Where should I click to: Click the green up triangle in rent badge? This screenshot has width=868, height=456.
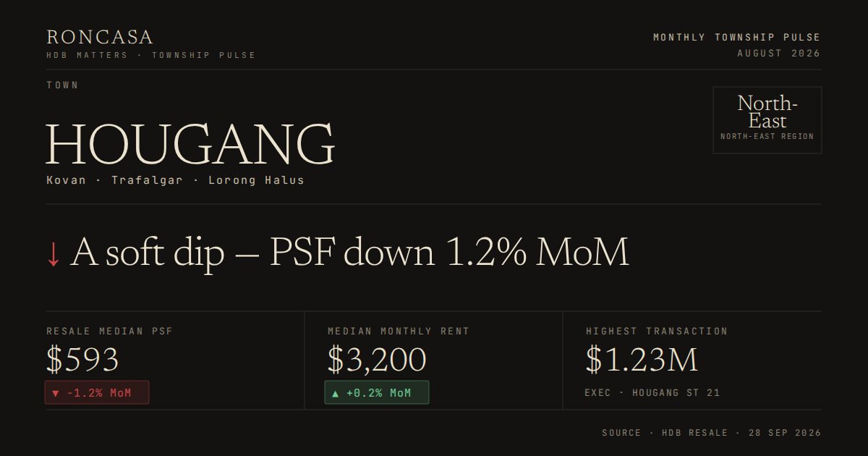(335, 394)
